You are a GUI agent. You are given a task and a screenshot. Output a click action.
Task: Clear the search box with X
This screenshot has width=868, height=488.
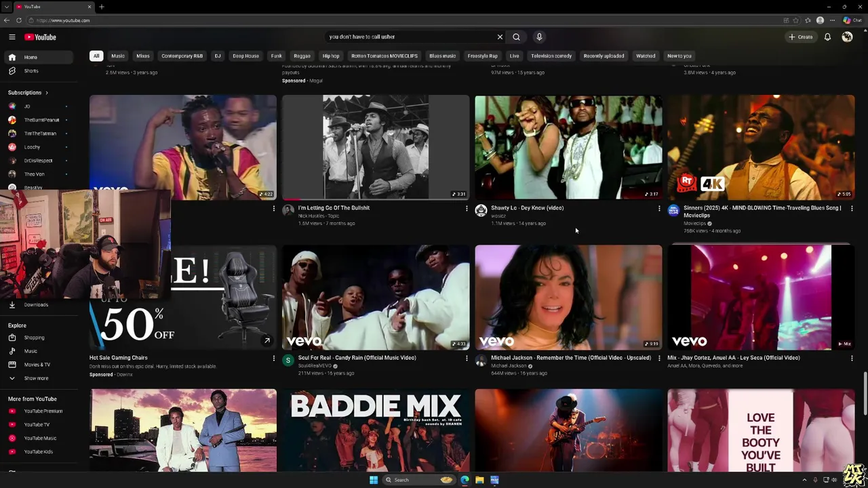pos(500,37)
